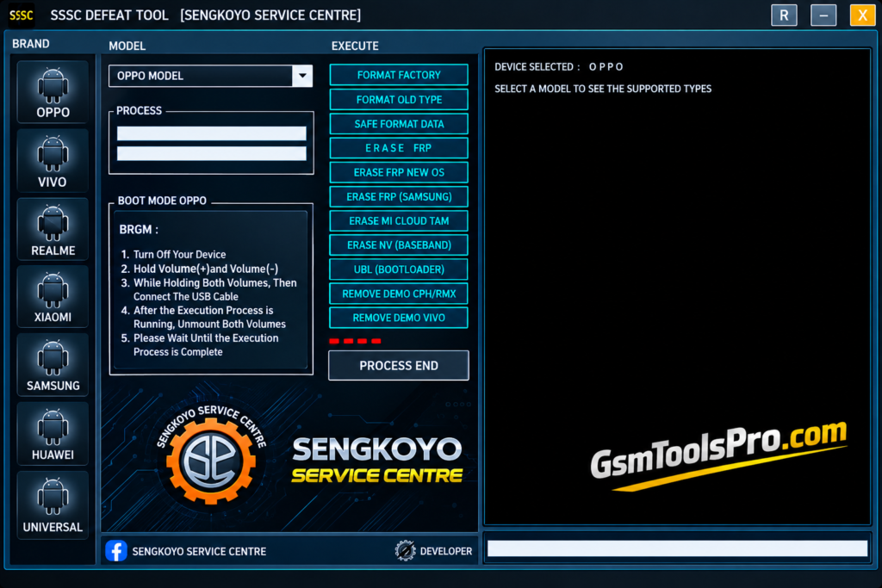Execute ERASE FRP

click(x=399, y=148)
